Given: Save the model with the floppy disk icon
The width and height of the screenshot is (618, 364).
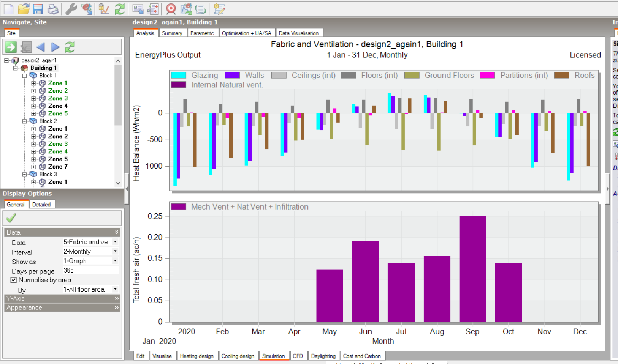Looking at the screenshot, I should click(x=38, y=9).
